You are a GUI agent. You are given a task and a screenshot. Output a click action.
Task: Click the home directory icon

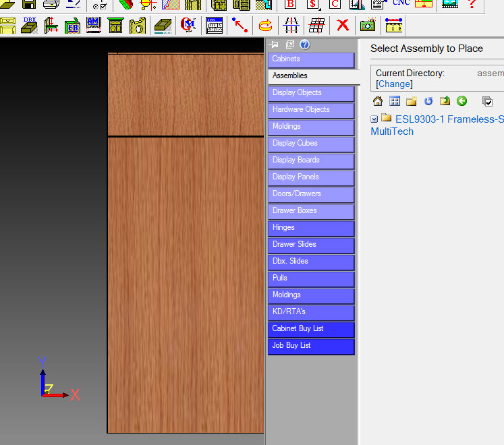click(x=378, y=101)
